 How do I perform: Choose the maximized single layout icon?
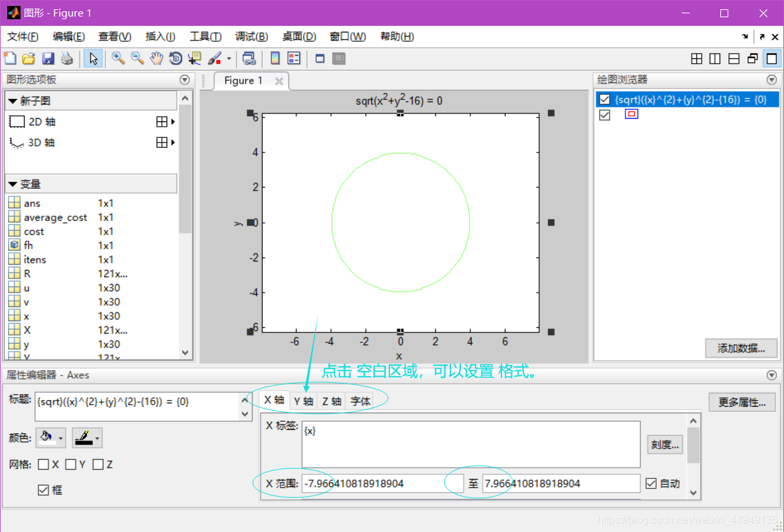coord(771,59)
